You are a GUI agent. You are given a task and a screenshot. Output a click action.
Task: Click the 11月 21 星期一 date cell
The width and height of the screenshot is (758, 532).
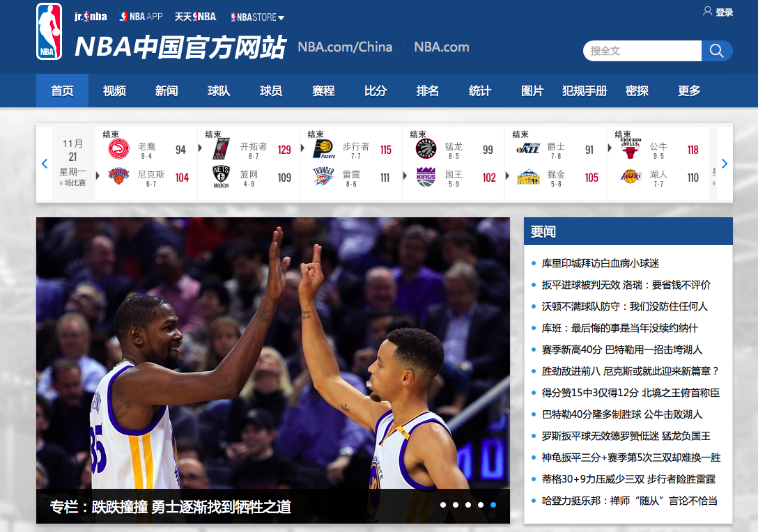72,163
